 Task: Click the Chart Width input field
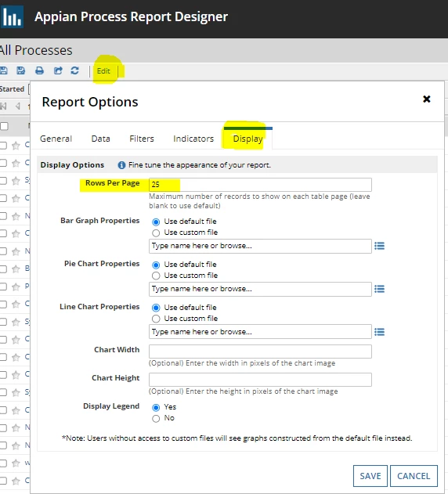point(260,352)
